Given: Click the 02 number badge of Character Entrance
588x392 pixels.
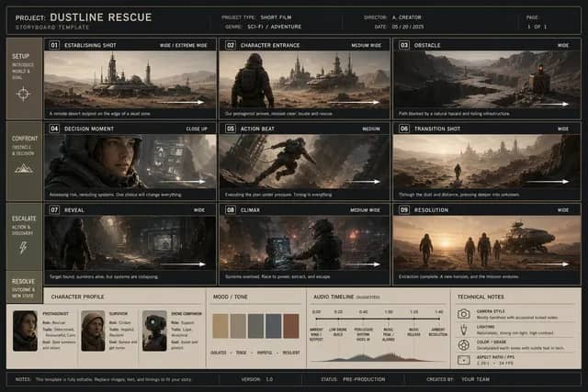Looking at the screenshot, I should (x=231, y=45).
